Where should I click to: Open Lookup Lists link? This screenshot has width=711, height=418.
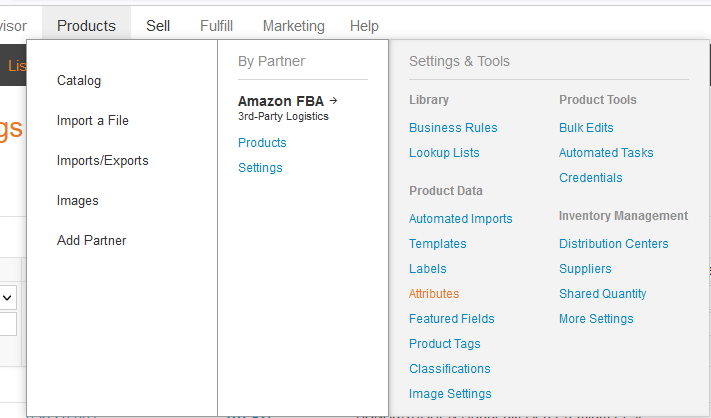(444, 153)
